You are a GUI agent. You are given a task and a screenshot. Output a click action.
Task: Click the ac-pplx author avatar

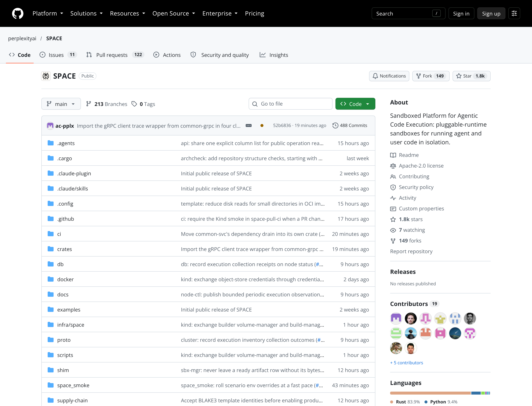tap(50, 126)
